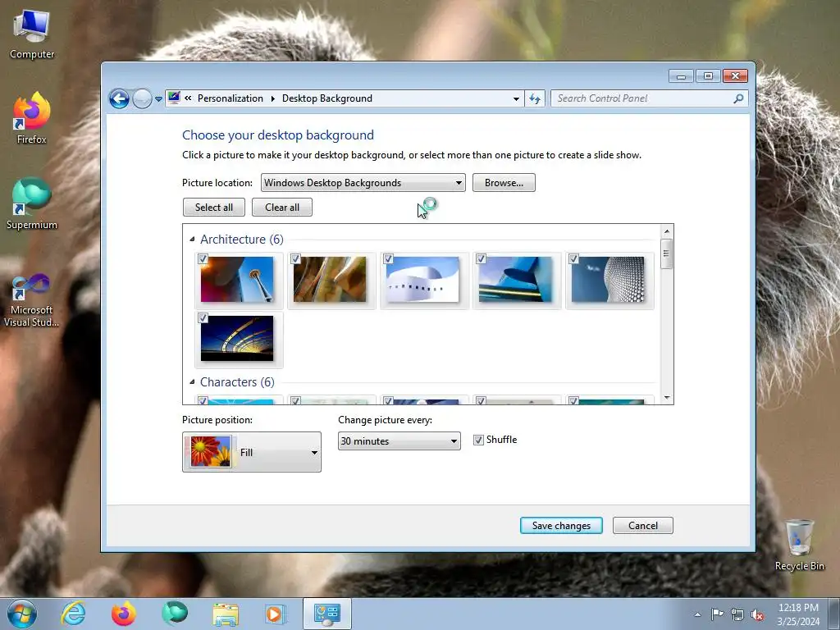Viewport: 840px width, 630px height.
Task: Open Windows Explorer from taskbar
Action: pyautogui.click(x=226, y=614)
